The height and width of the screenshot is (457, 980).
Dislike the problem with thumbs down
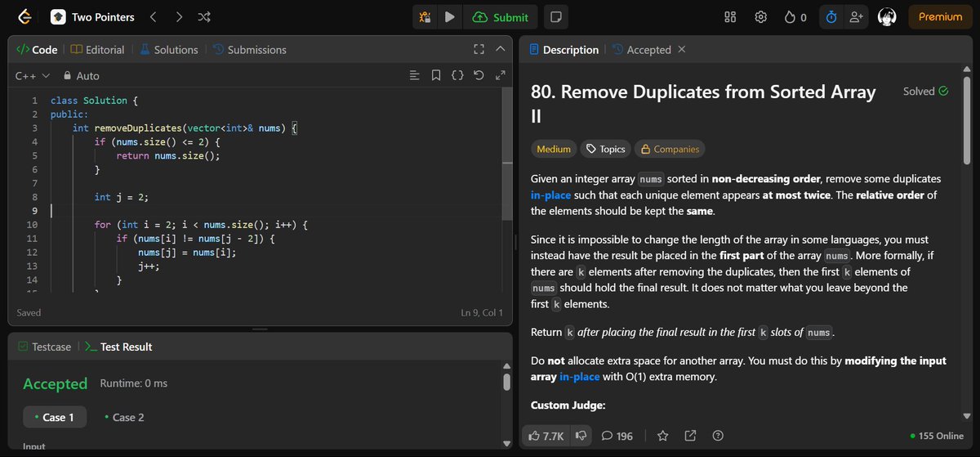pyautogui.click(x=580, y=436)
